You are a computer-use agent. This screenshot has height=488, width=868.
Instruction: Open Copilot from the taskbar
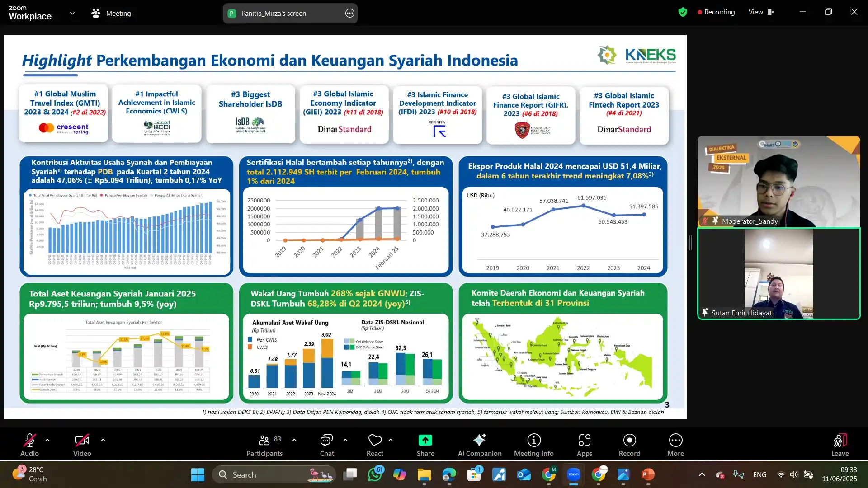click(x=400, y=474)
